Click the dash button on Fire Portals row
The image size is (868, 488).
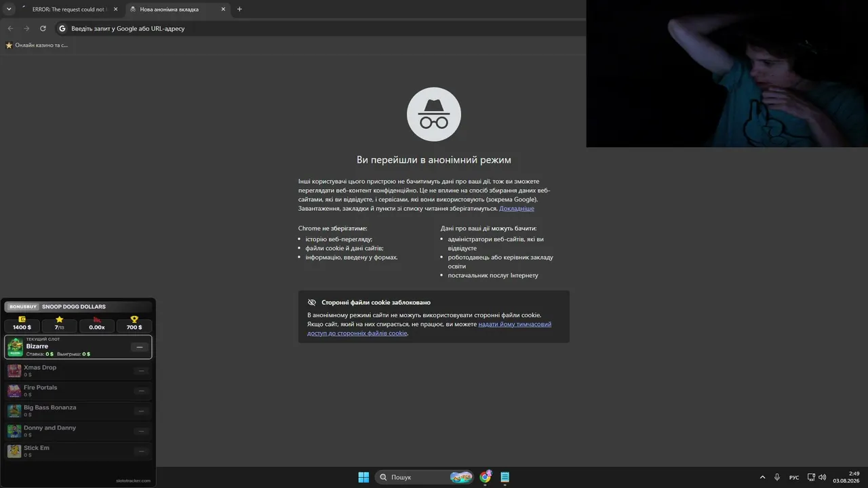[x=141, y=391]
